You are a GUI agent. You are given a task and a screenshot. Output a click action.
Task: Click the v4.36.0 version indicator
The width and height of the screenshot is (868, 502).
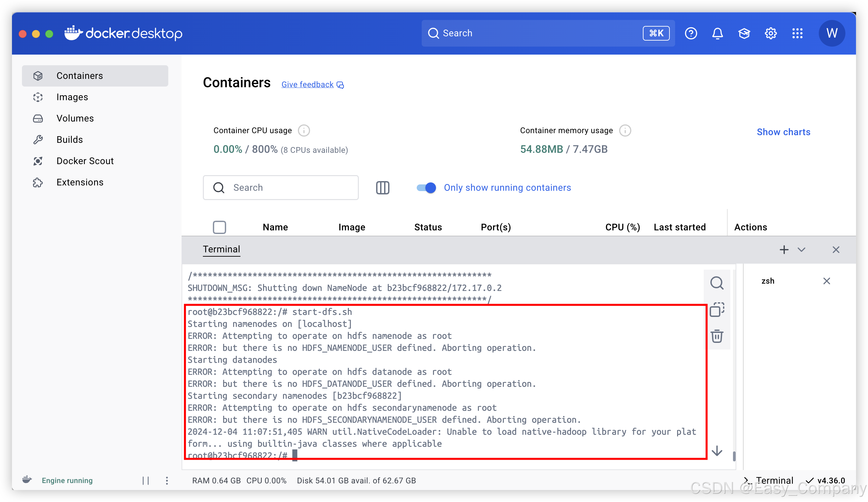825,480
